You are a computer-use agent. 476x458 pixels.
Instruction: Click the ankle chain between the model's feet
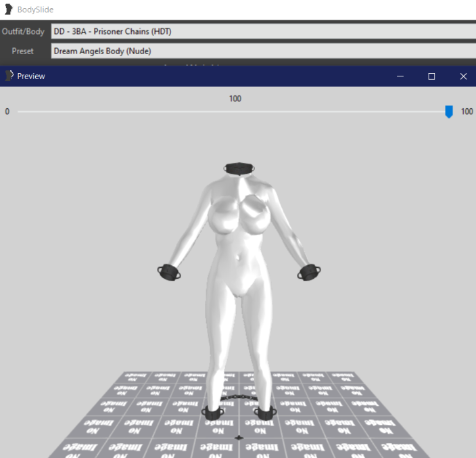pos(239,397)
